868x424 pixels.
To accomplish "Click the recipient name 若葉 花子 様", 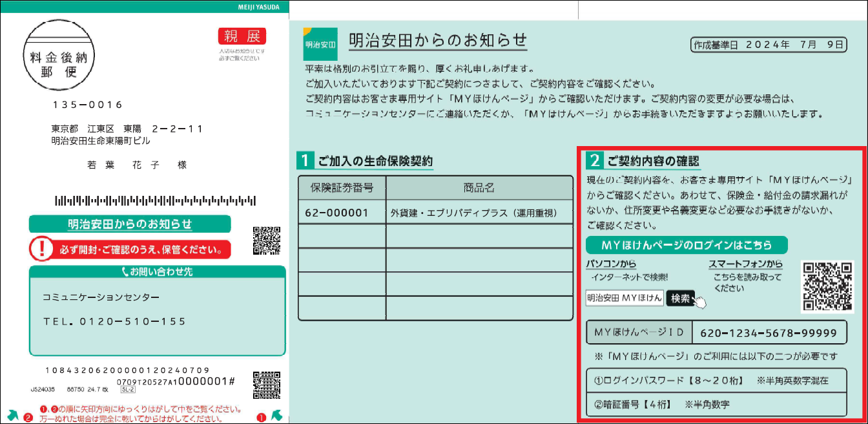I will [137, 165].
